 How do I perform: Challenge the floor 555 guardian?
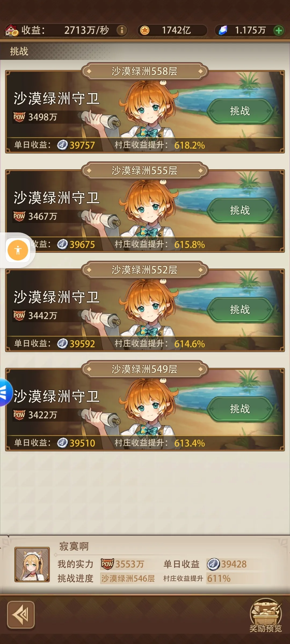[x=240, y=210]
